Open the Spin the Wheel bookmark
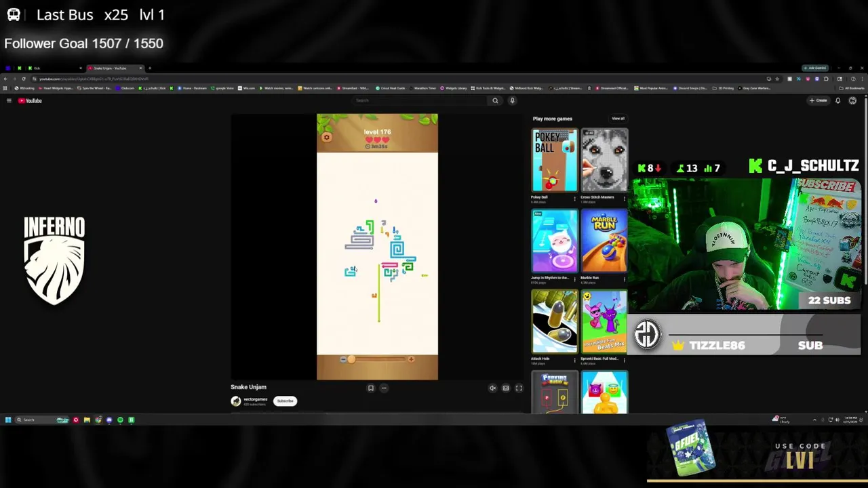Image resolution: width=868 pixels, height=488 pixels. 93,88
